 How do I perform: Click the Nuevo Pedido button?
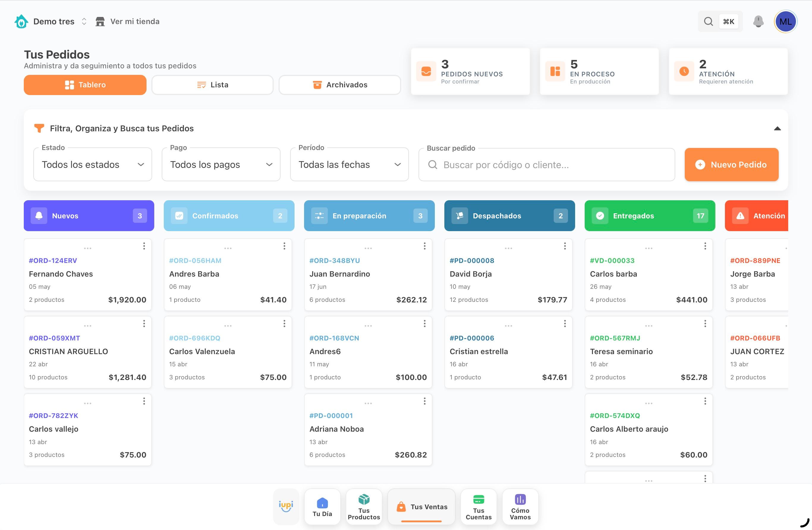click(x=731, y=164)
